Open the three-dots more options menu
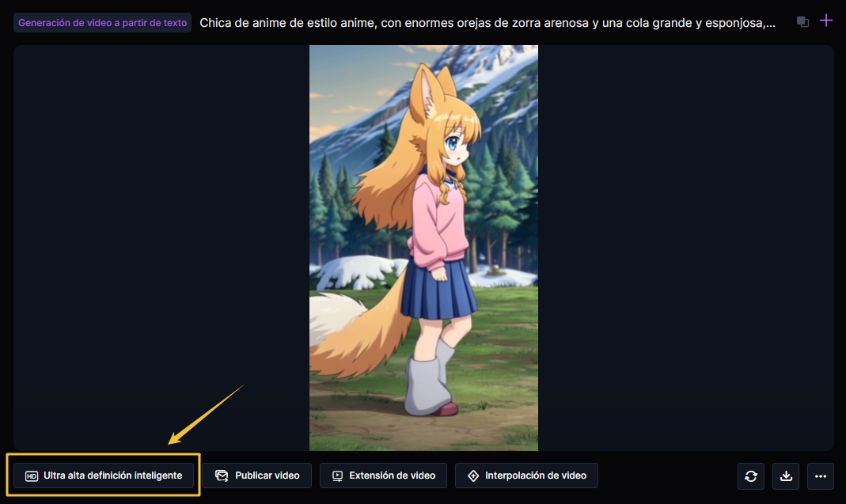This screenshot has width=846, height=504. 821,476
